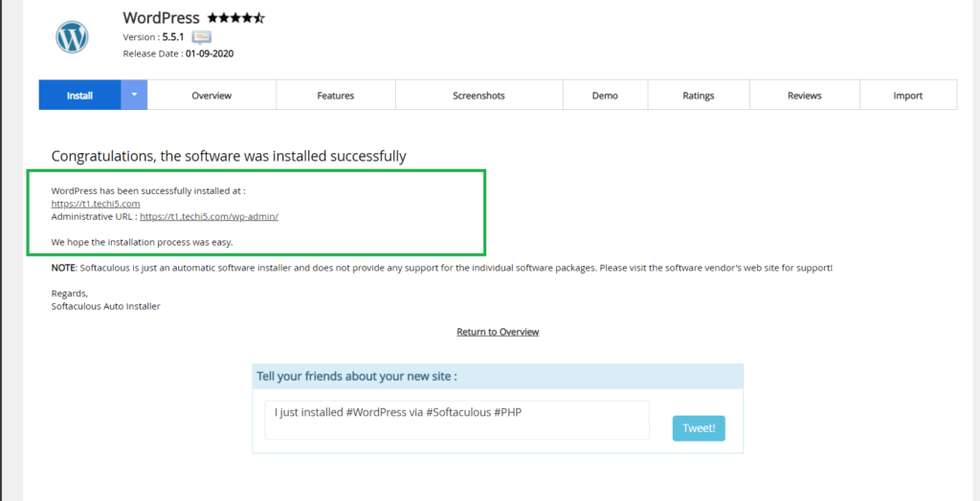
Task: Click the star rating next to WordPress
Action: pyautogui.click(x=236, y=18)
